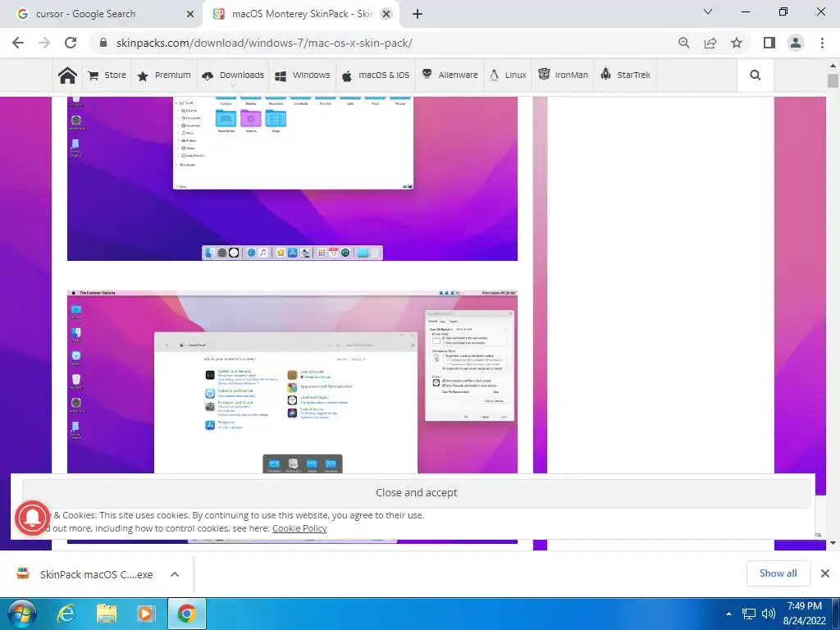Close the cursor - Google Search tab
The width and height of the screenshot is (840, 630).
(189, 14)
